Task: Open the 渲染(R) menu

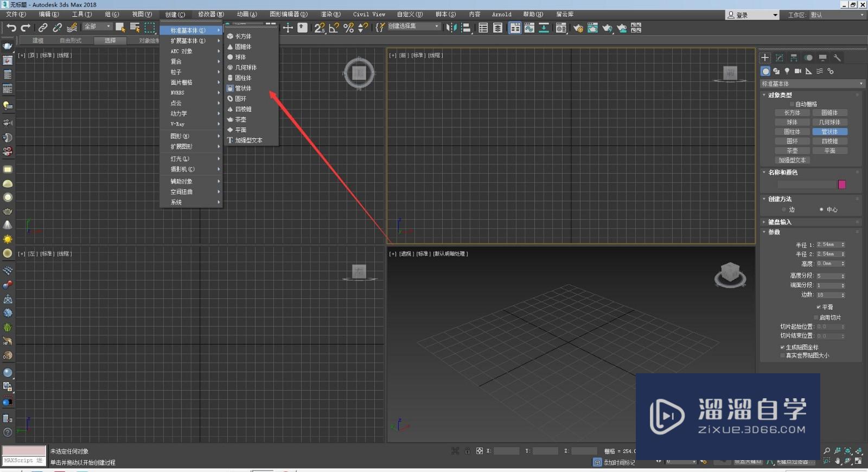Action: [x=330, y=15]
